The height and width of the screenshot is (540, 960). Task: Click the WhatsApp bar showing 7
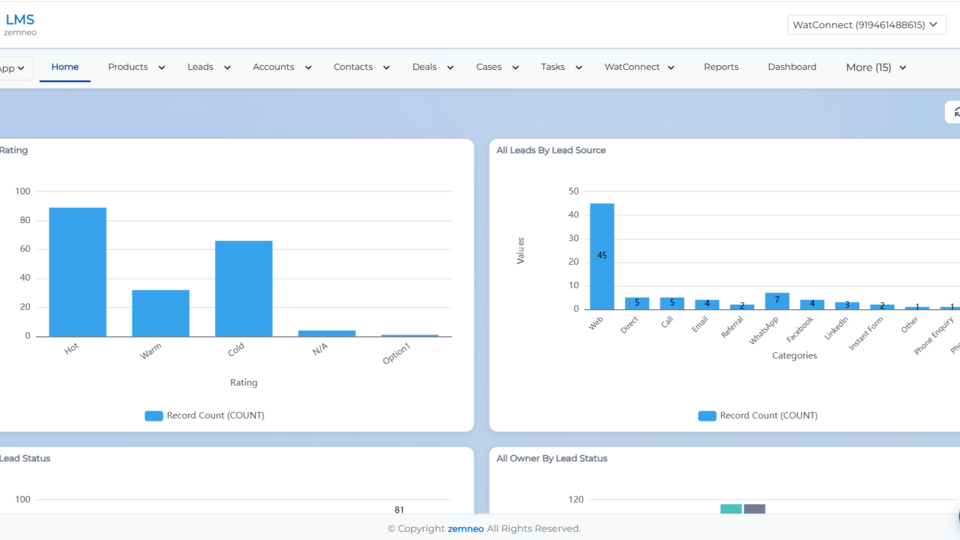point(777,301)
